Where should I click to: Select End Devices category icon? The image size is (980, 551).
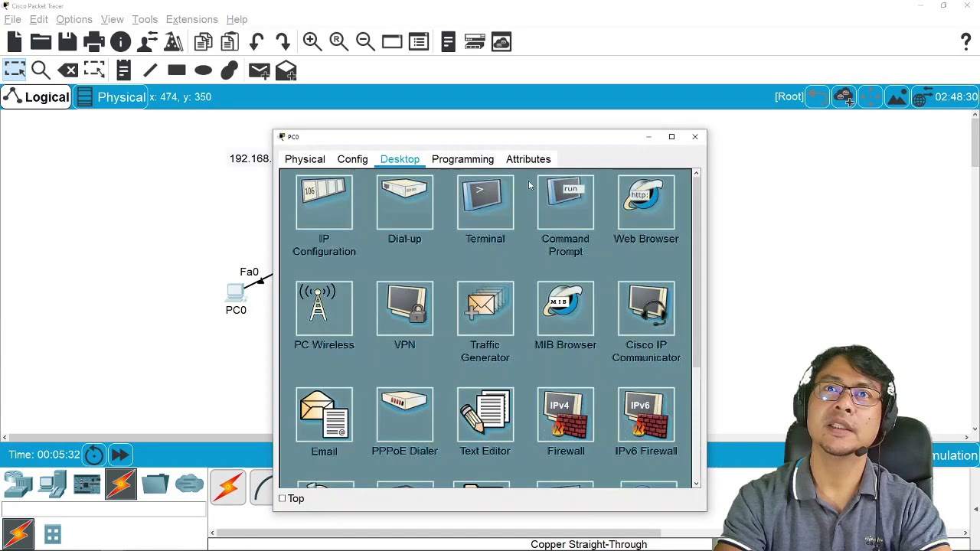pos(52,485)
